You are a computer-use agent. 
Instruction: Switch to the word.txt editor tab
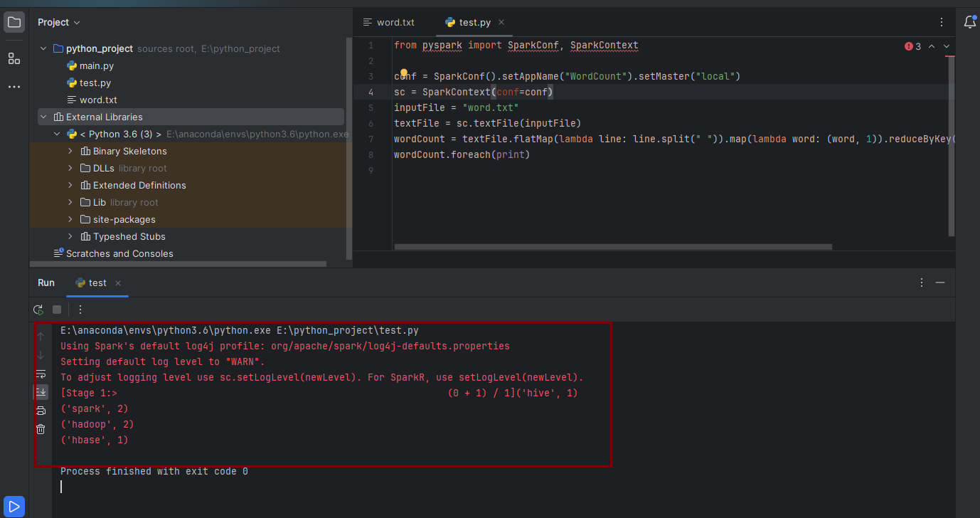click(x=389, y=22)
